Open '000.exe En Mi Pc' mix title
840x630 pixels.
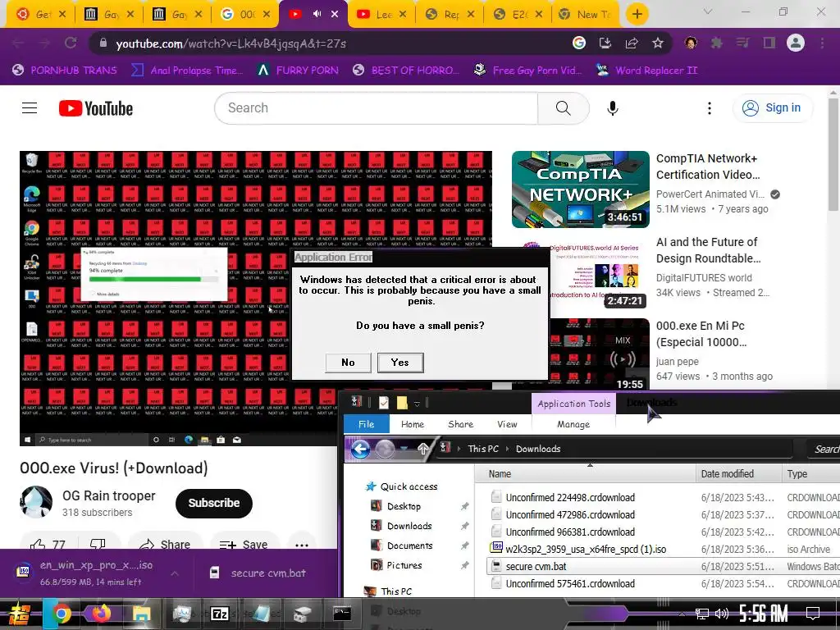tap(701, 334)
